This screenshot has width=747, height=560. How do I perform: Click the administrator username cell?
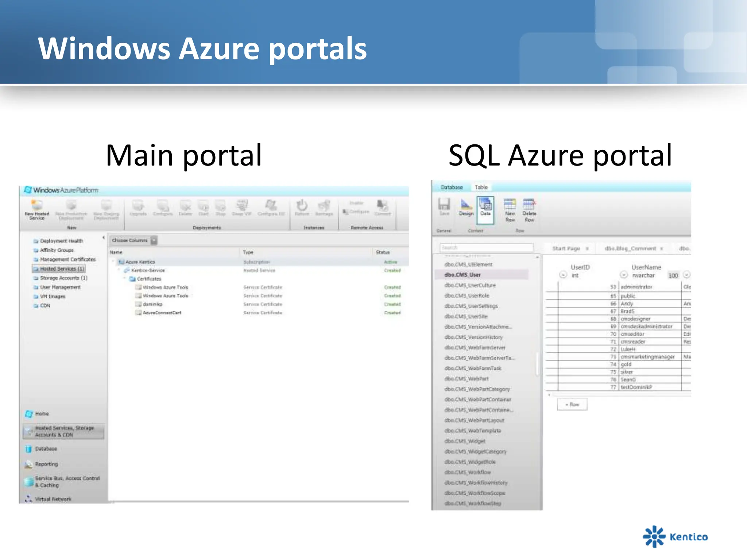pyautogui.click(x=650, y=287)
